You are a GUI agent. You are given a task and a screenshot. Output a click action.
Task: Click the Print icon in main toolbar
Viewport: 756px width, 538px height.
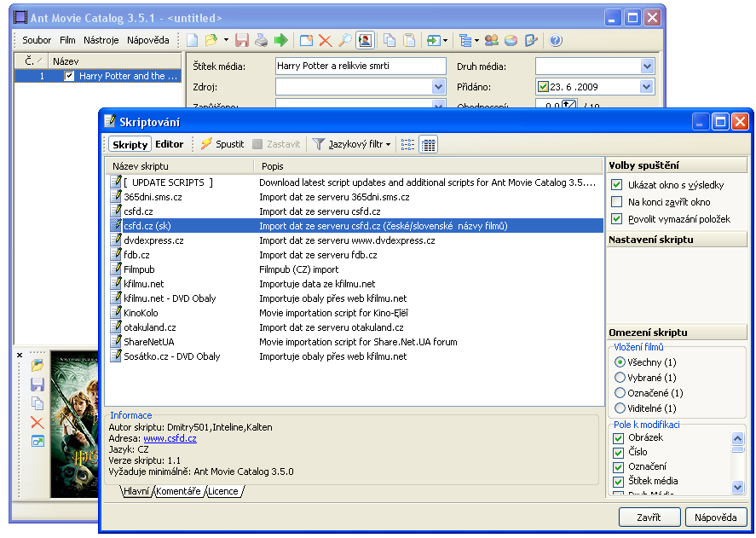pos(262,40)
